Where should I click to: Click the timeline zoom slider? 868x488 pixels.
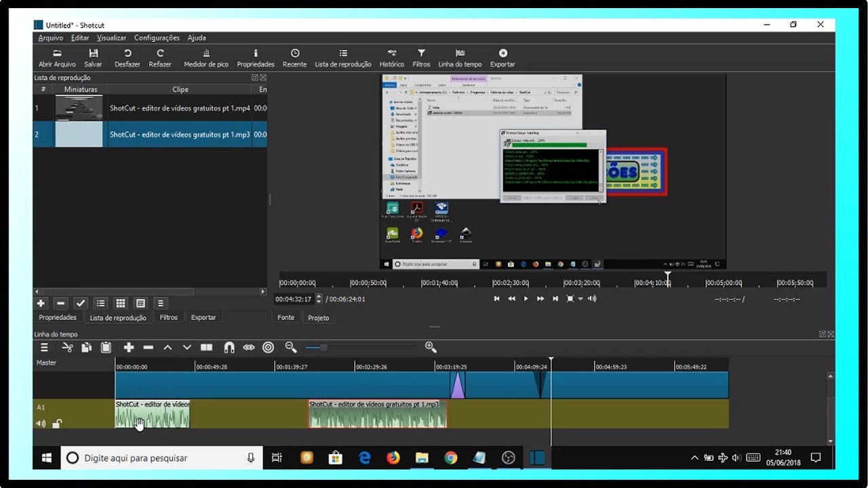pyautogui.click(x=361, y=347)
